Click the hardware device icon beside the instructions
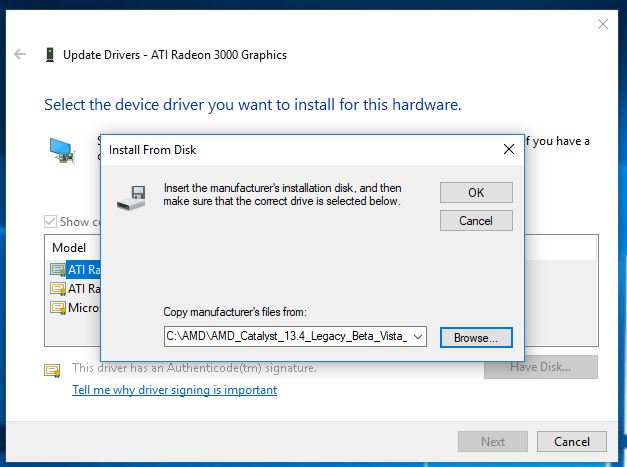Image resolution: width=627 pixels, height=467 pixels. tap(62, 150)
